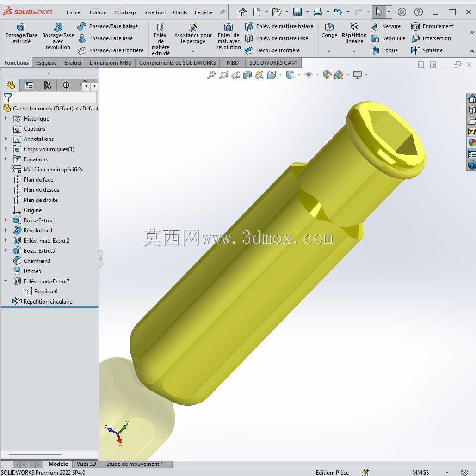This screenshot has height=476, width=476.
Task: Click the Dépouille tool
Action: [388, 38]
